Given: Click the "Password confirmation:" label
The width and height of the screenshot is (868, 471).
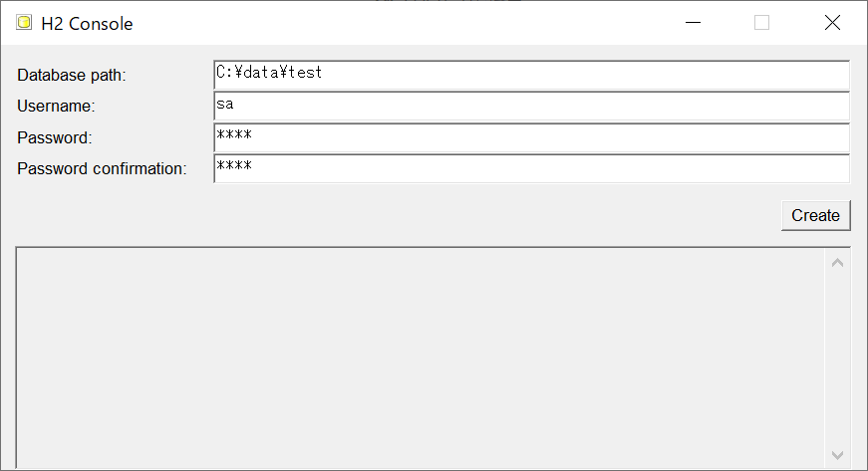Looking at the screenshot, I should (x=102, y=168).
